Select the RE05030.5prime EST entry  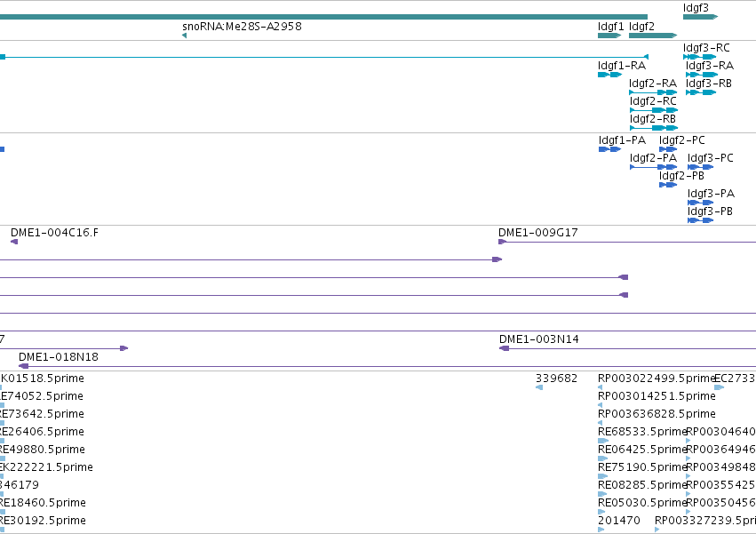641,503
